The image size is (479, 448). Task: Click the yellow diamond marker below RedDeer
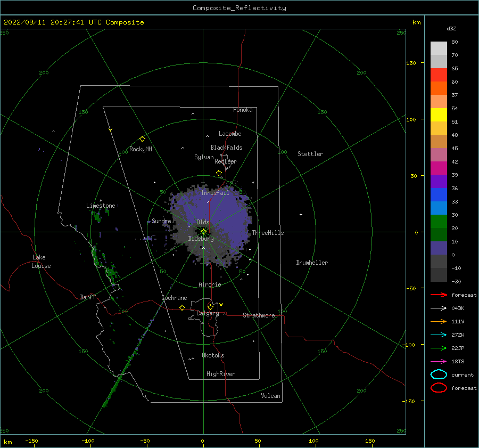coord(219,173)
